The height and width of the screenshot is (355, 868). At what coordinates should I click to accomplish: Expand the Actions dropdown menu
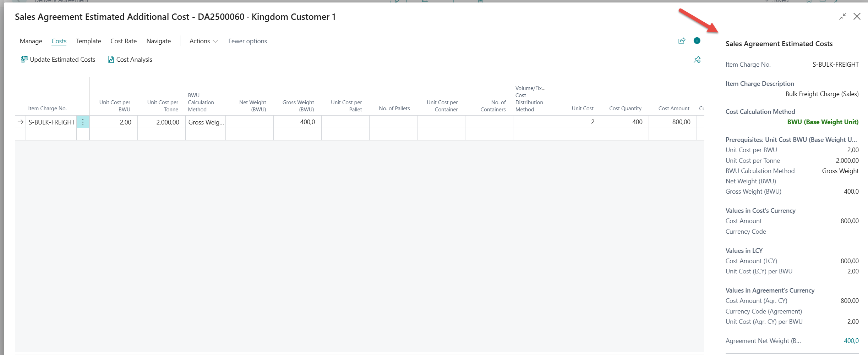point(203,41)
